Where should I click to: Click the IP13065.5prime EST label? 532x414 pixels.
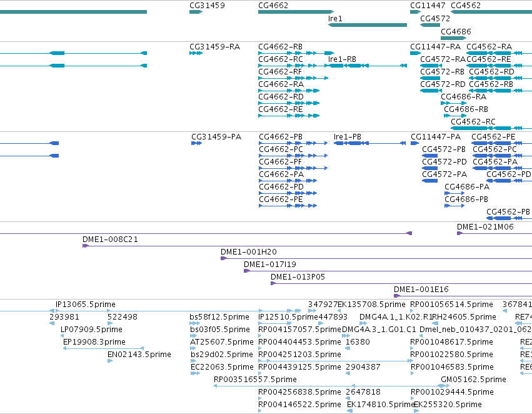click(86, 305)
